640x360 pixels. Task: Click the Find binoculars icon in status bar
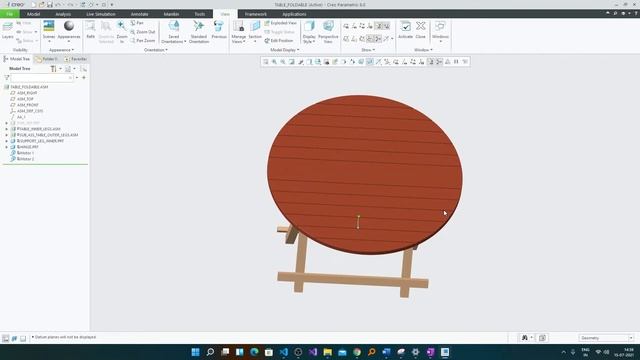coord(525,338)
